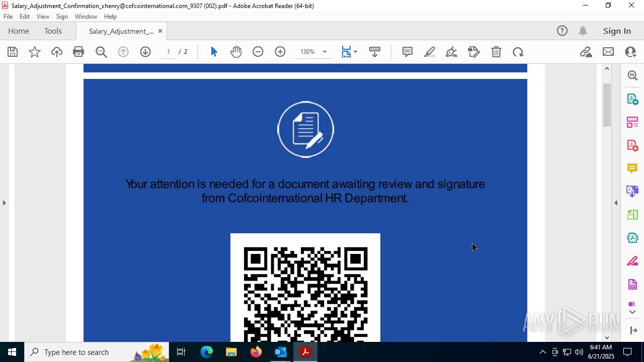Open the help question mark icon
644x362 pixels.
562,31
